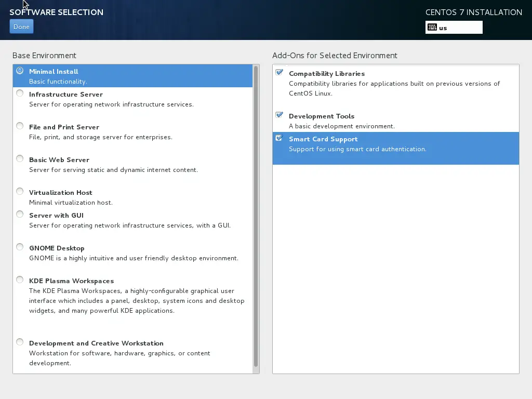The height and width of the screenshot is (399, 532).
Task: Toggle the Smart Card Support checkbox
Action: 279,138
